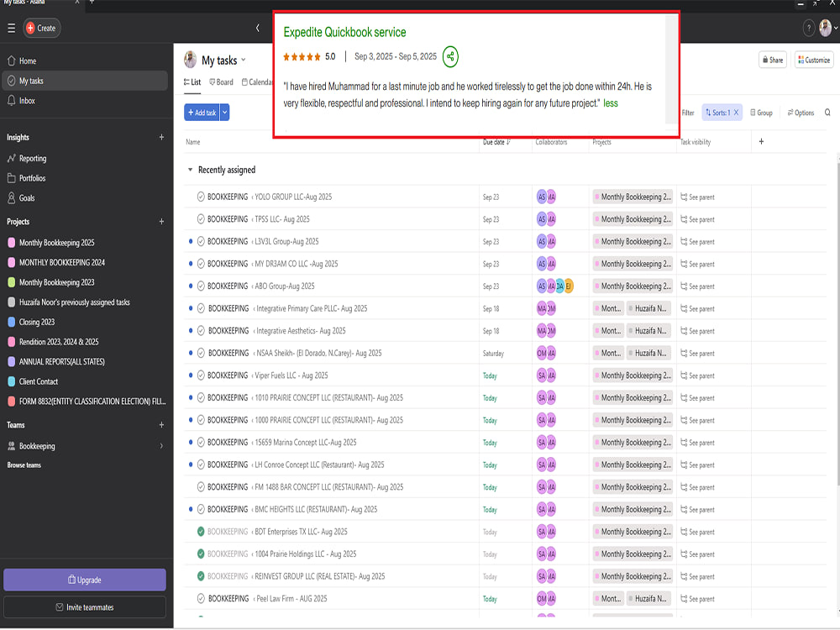
Task: Open 'Expedite Quickbook service' review title
Action: pos(344,32)
